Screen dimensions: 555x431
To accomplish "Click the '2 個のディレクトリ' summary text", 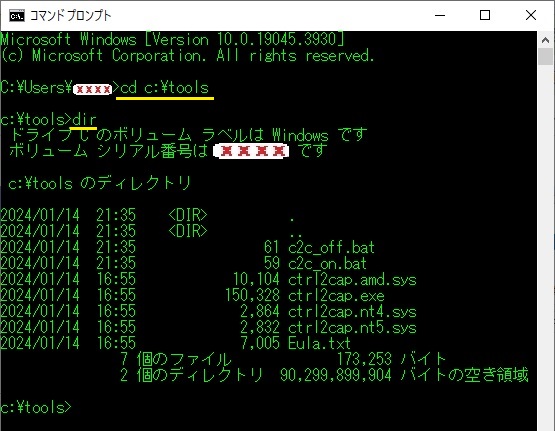I will pos(191,375).
